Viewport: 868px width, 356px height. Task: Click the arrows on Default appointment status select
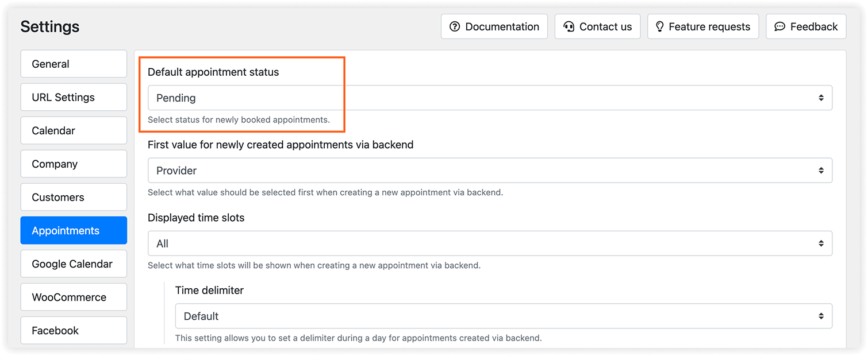[x=821, y=98]
